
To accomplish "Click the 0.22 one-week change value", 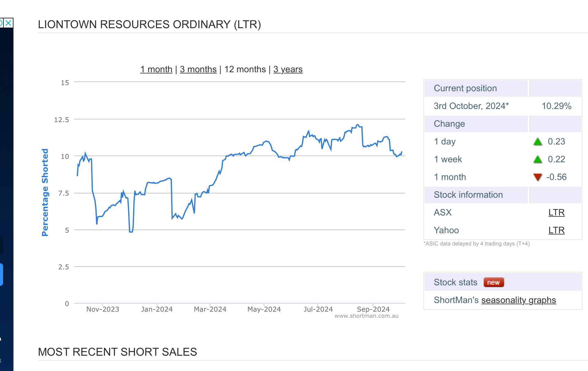I will click(x=556, y=159).
